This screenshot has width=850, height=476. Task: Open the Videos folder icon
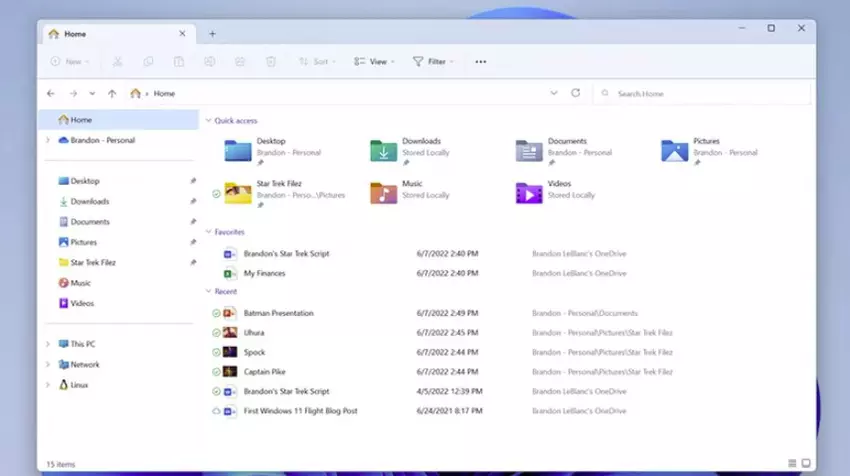pyautogui.click(x=528, y=192)
